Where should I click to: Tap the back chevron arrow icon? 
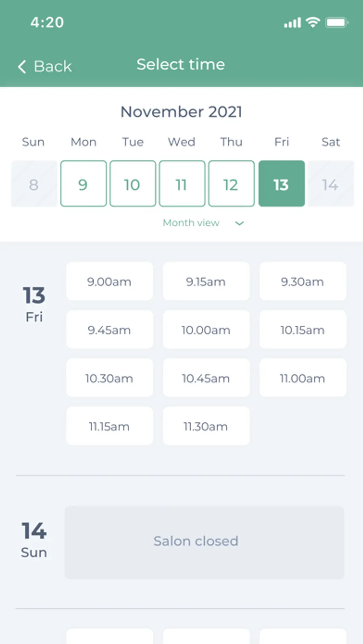(x=22, y=66)
